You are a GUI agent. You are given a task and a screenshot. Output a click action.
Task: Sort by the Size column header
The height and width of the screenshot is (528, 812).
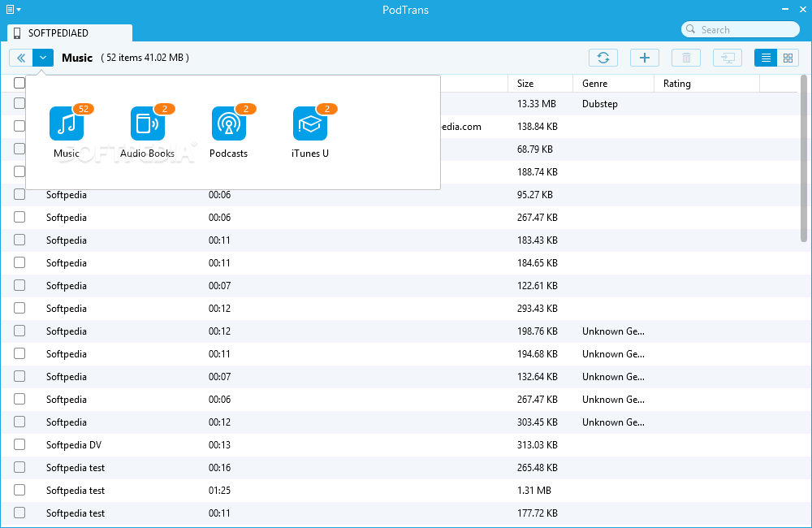[x=540, y=84]
